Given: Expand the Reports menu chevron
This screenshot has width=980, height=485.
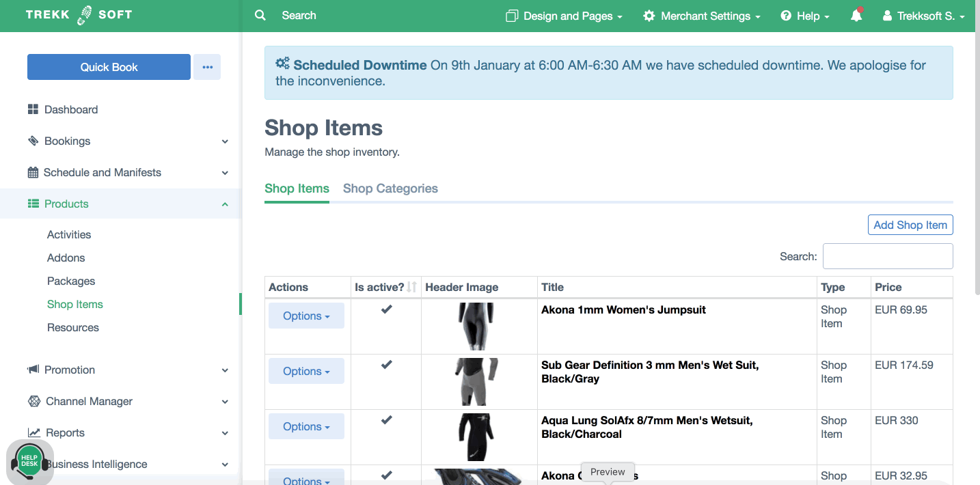Looking at the screenshot, I should click(x=225, y=433).
